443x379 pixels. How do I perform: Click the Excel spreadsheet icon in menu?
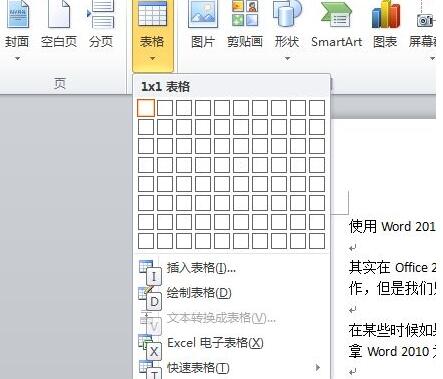point(146,343)
